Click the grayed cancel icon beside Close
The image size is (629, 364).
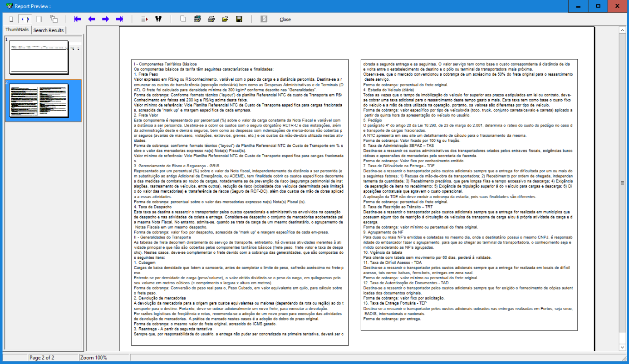coord(264,19)
